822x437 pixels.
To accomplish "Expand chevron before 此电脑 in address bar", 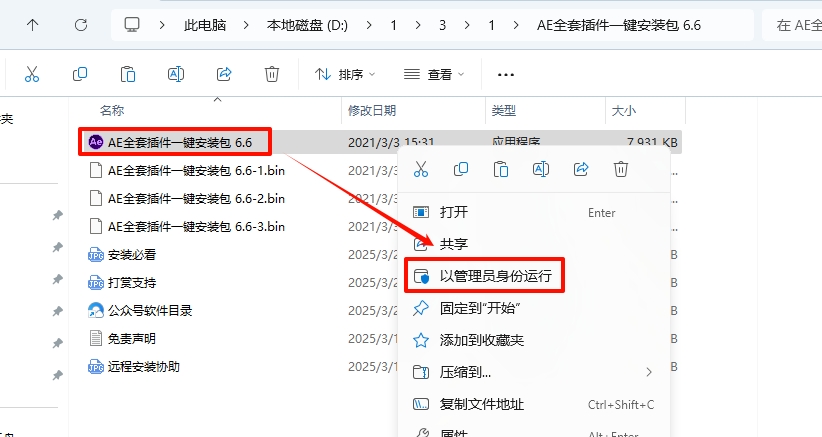I will tap(162, 25).
